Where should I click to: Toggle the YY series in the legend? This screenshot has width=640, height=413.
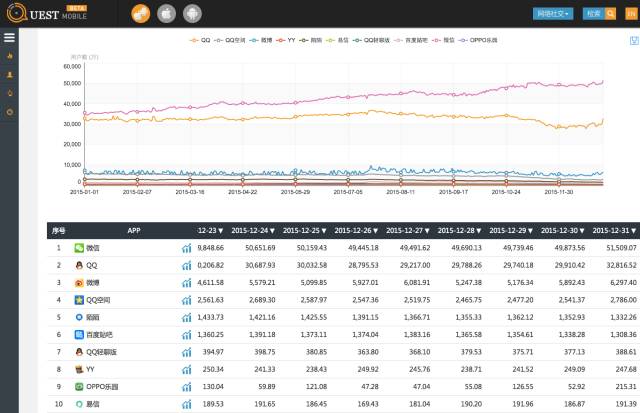[x=286, y=40]
